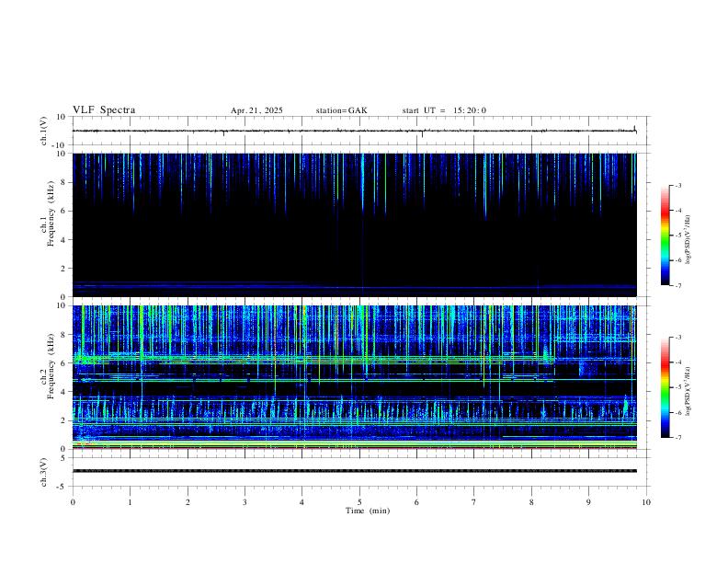
Task: Click inside the ch.1 spectrogram panel
Action: [354, 224]
